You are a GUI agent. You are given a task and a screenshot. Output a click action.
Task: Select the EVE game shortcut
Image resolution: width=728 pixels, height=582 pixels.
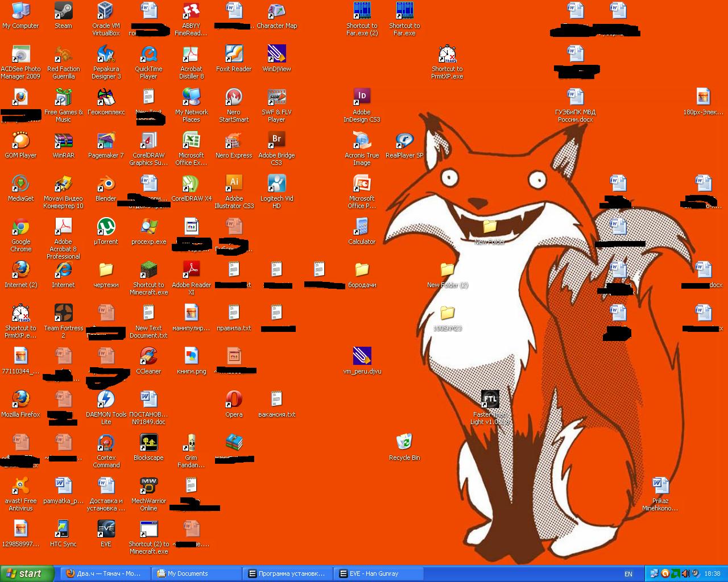click(106, 534)
